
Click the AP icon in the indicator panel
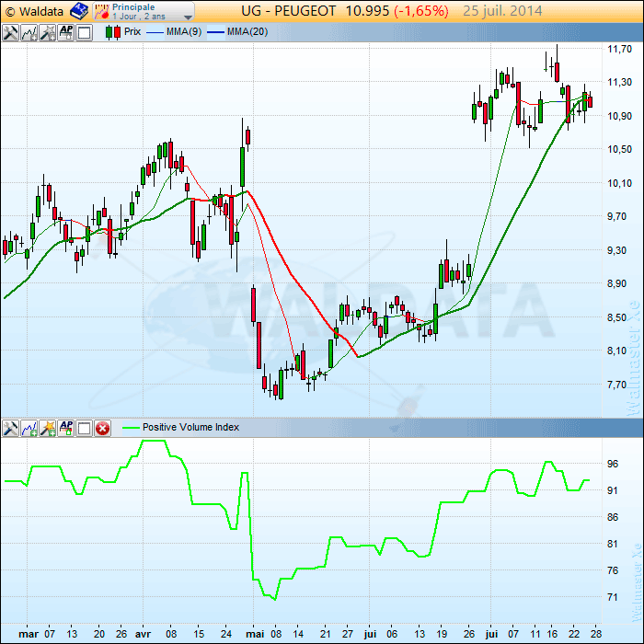point(66,429)
